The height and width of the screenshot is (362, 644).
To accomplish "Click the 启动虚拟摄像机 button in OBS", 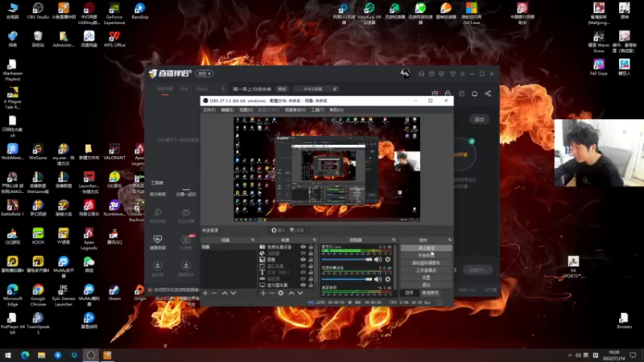I will click(x=426, y=263).
